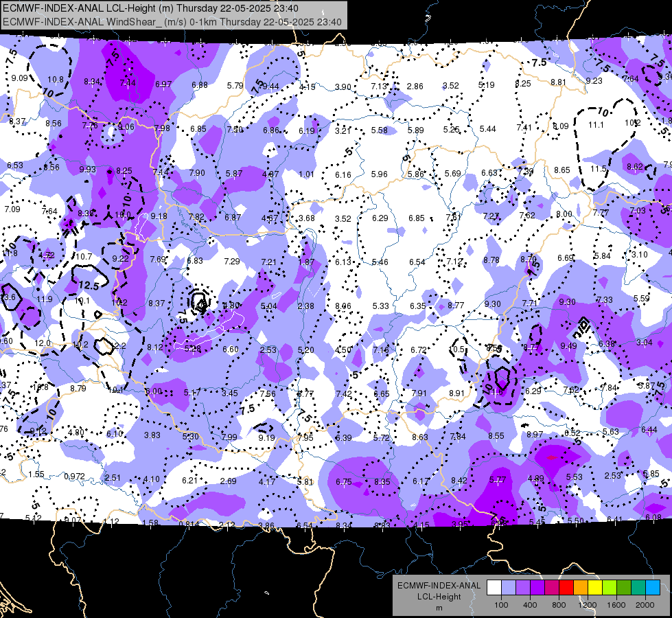672x618 pixels.
Task: Click the wind shear value '4.89'
Action: click(x=535, y=478)
